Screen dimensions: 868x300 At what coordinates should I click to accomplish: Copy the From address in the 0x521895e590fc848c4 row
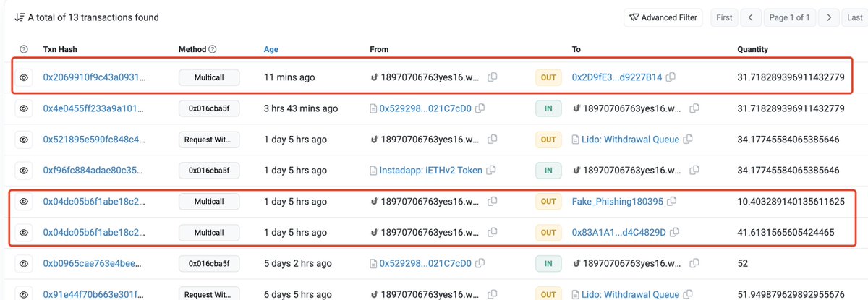pos(492,140)
